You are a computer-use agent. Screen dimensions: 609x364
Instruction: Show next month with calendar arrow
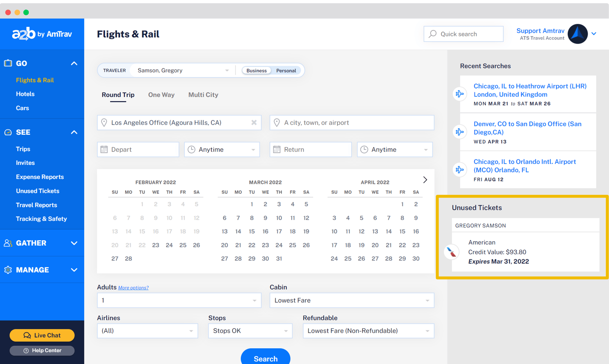[x=425, y=180]
